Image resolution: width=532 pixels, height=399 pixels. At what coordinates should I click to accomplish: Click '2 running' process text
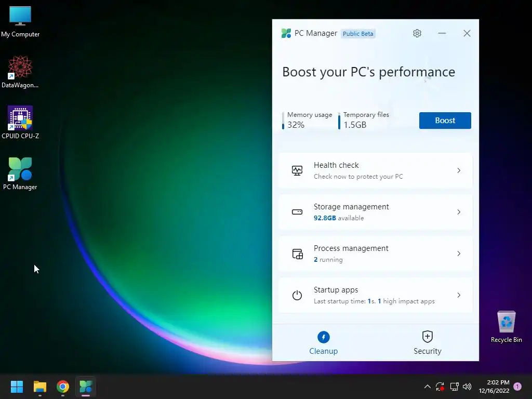(328, 260)
